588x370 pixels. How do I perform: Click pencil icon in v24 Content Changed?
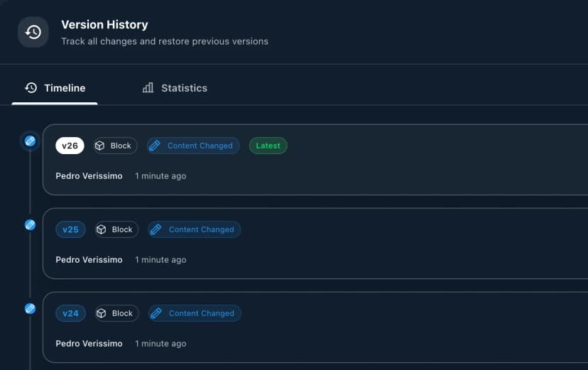(156, 313)
